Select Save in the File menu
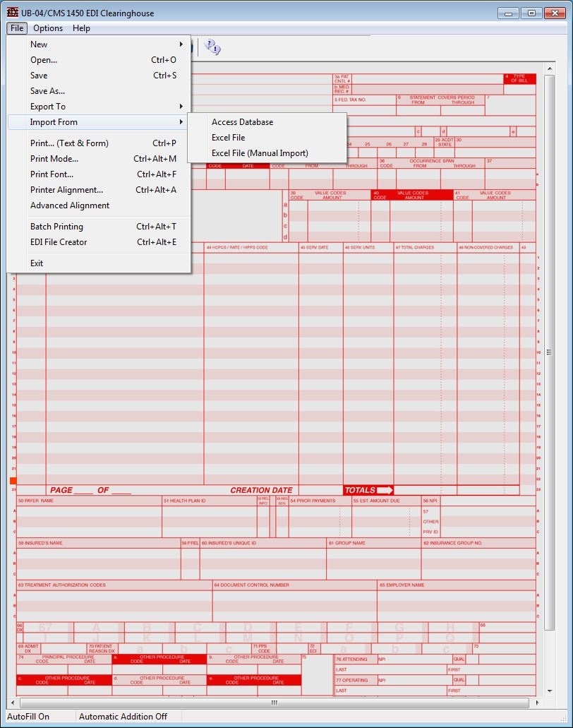This screenshot has height=728, width=573. tap(98, 76)
